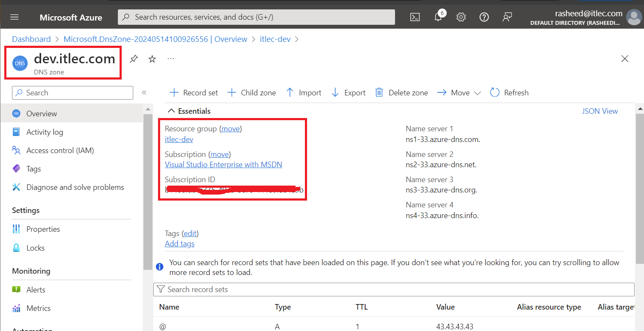Select the 43.43.43.43 record value
The height and width of the screenshot is (331, 644).
[x=455, y=327]
